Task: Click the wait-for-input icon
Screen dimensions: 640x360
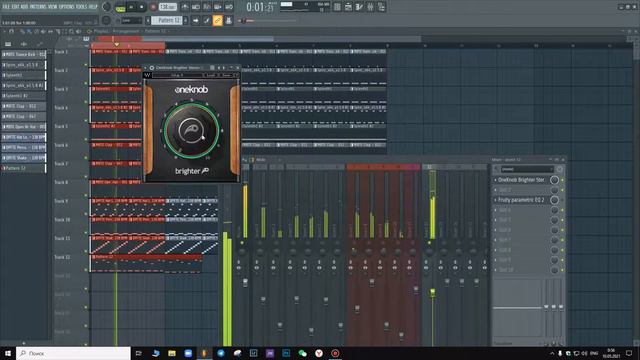Action: tap(196, 7)
